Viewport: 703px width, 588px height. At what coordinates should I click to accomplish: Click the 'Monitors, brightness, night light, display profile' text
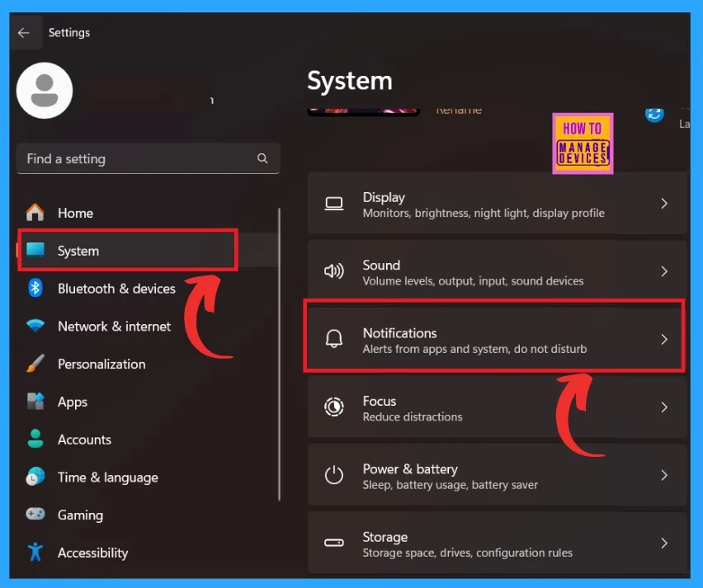click(484, 213)
